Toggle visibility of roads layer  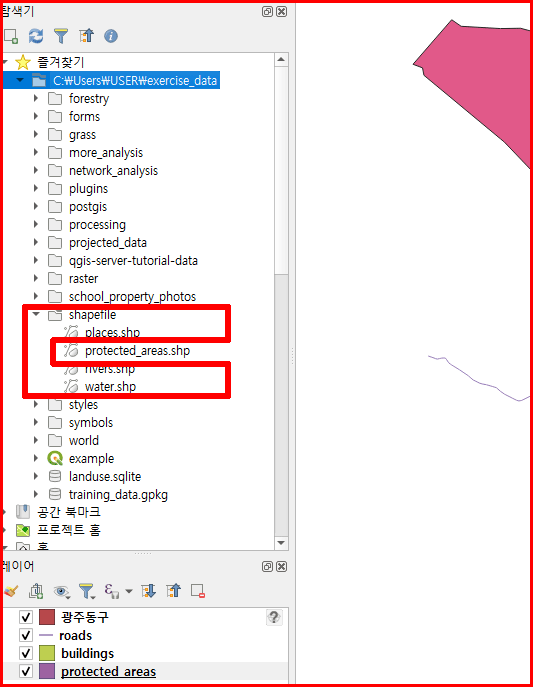[x=26, y=635]
